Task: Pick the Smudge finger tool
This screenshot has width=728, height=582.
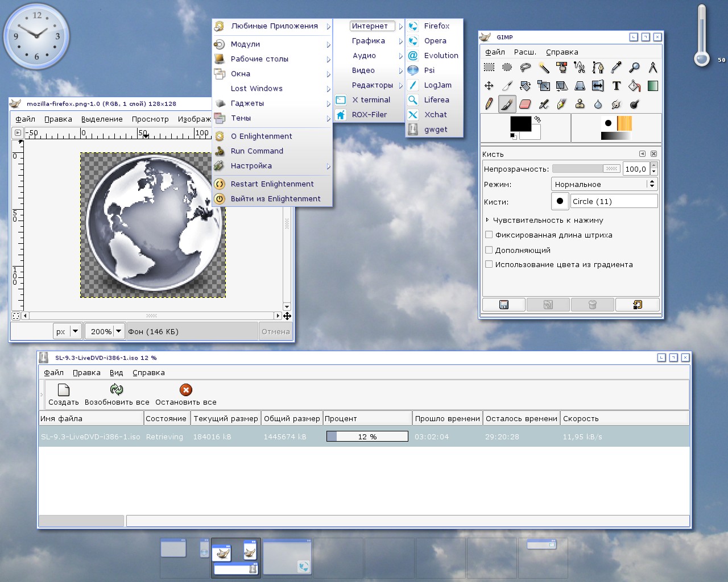Action: pos(617,104)
